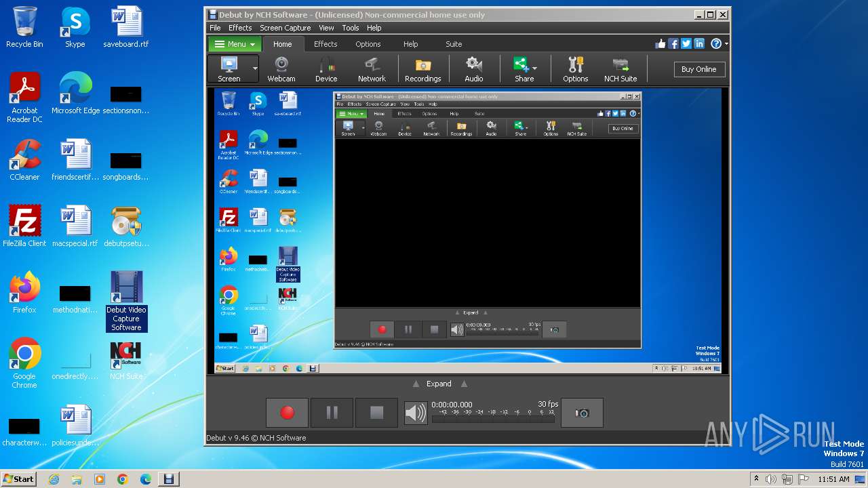The width and height of the screenshot is (868, 488).
Task: Select the Debut Video Capture Software shortcut
Action: point(126,301)
